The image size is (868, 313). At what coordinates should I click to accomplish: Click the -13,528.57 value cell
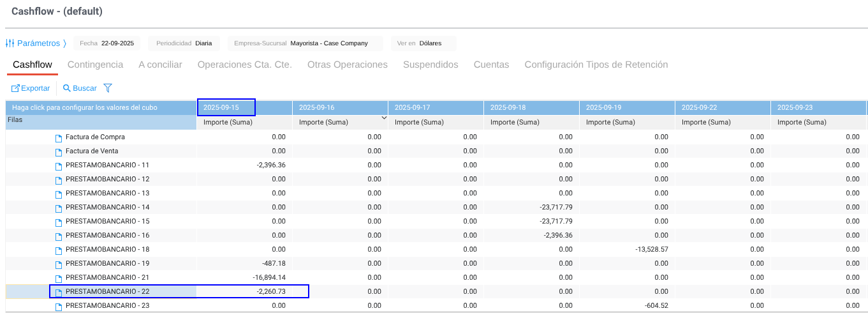pos(652,249)
